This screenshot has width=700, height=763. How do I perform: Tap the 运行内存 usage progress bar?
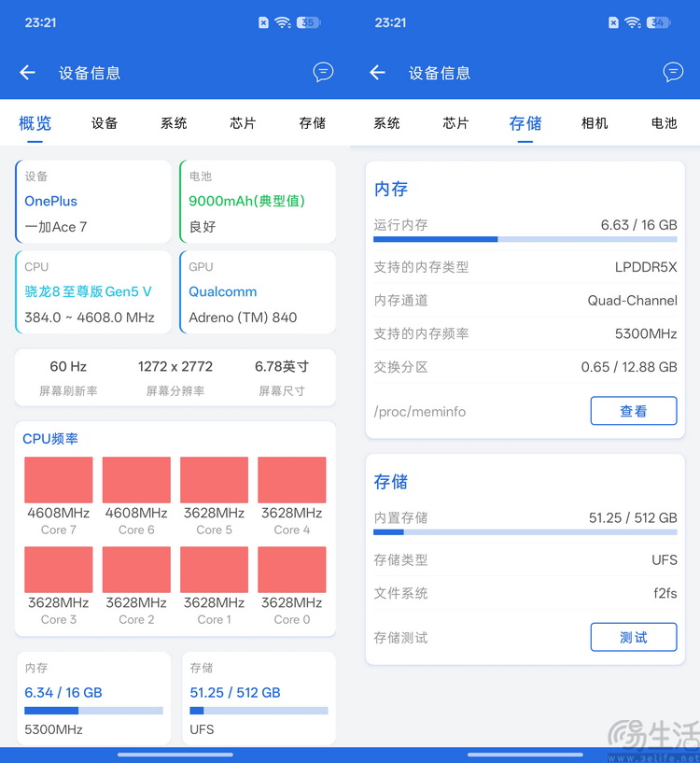point(525,239)
